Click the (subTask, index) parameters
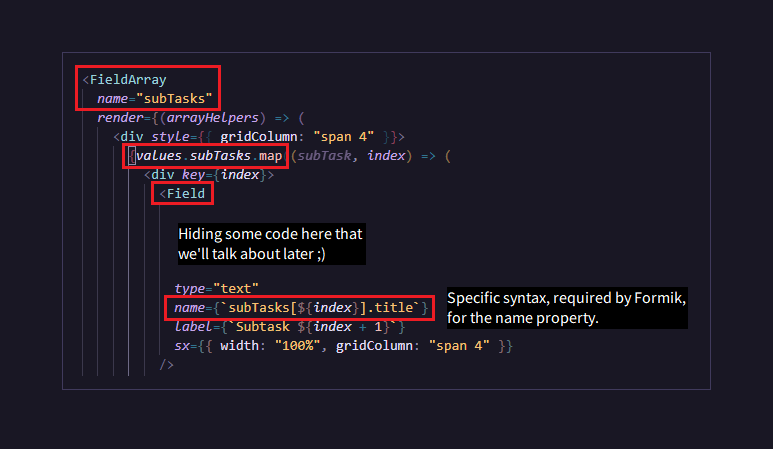The height and width of the screenshot is (449, 773). pos(351,156)
